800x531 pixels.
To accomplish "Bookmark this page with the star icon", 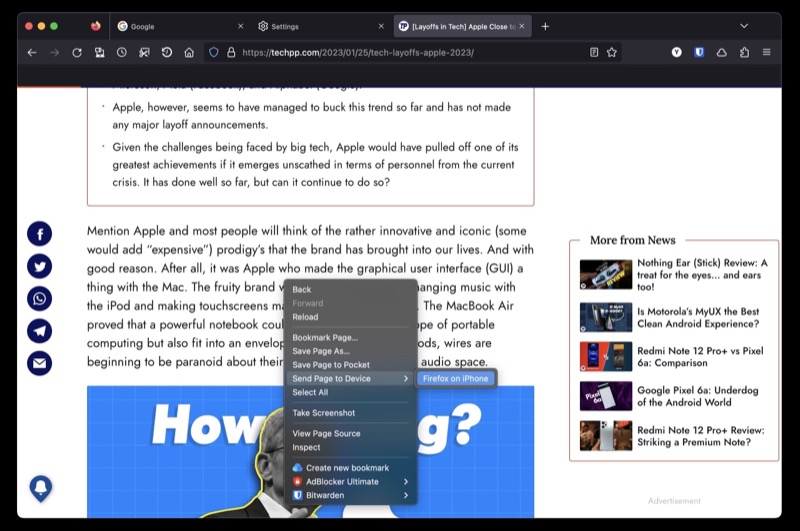I will pos(612,52).
